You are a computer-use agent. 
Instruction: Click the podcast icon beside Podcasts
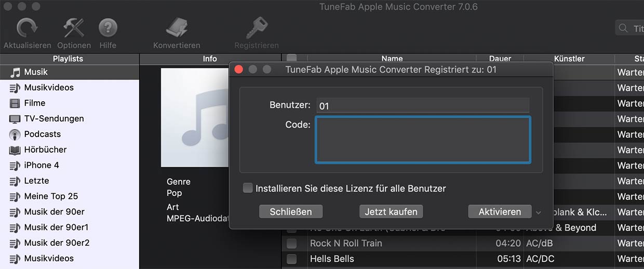click(15, 134)
